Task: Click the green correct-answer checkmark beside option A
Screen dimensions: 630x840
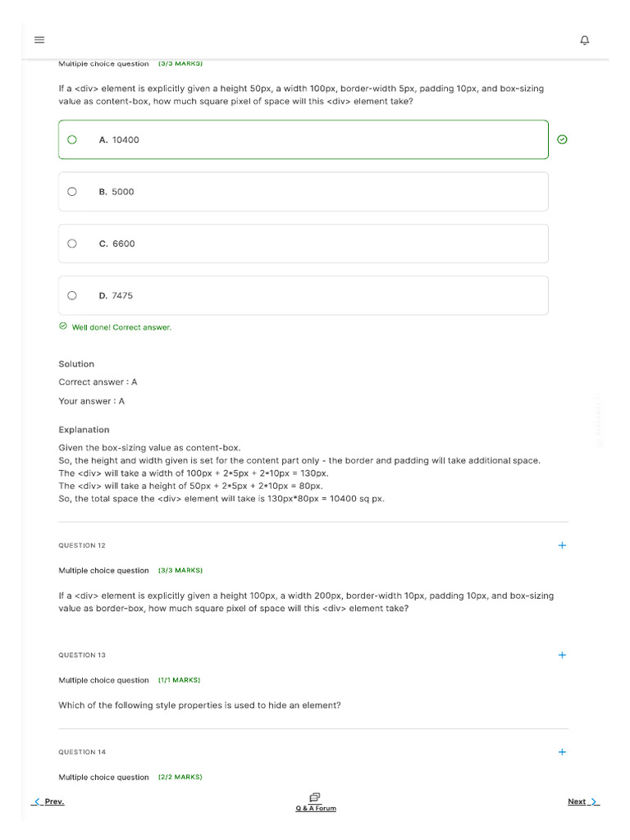Action: point(562,139)
